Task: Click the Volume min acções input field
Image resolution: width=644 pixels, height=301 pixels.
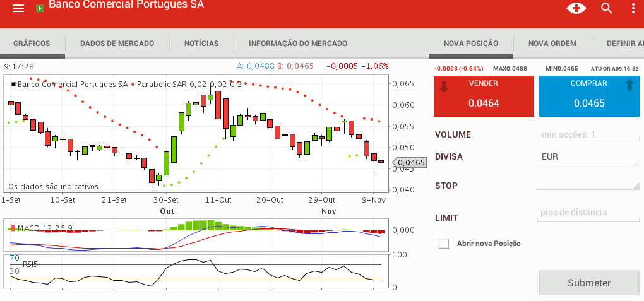Action: [588, 134]
